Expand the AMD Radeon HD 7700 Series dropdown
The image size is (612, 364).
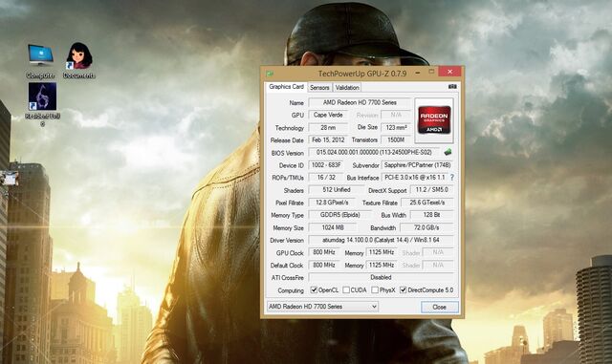pos(322,307)
